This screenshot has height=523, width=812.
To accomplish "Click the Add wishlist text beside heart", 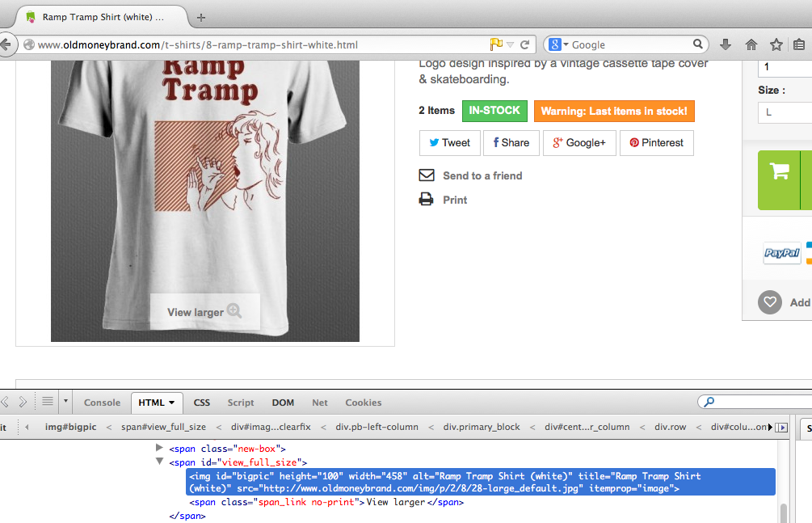I will coord(801,302).
